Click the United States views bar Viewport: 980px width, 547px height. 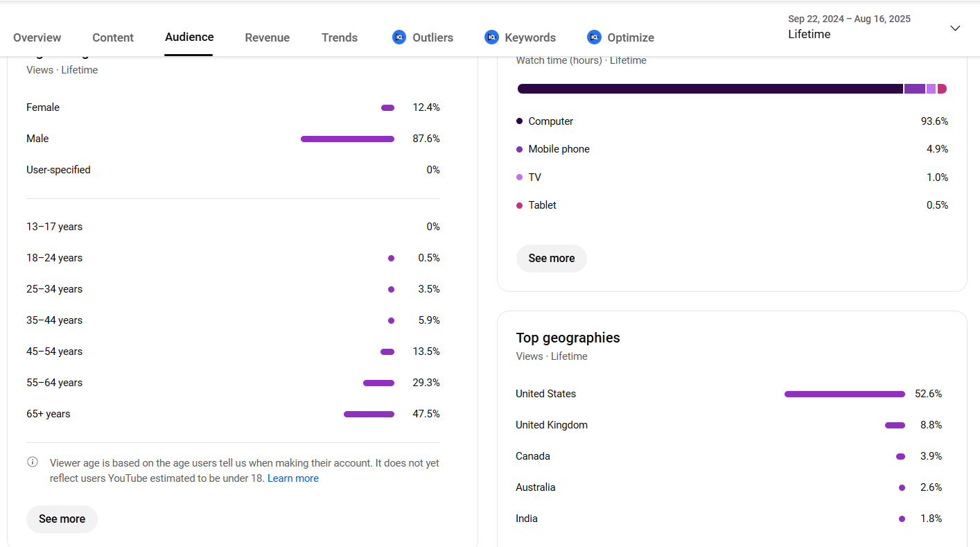point(844,394)
